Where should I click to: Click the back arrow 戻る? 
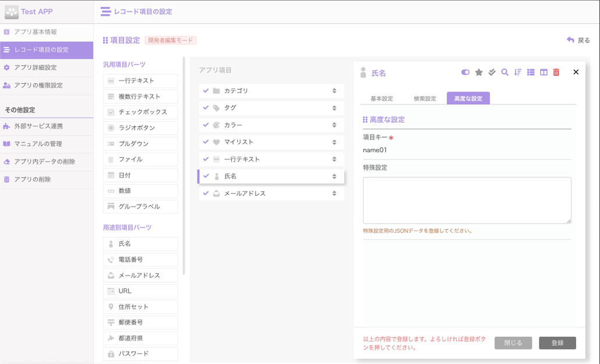tap(578, 40)
